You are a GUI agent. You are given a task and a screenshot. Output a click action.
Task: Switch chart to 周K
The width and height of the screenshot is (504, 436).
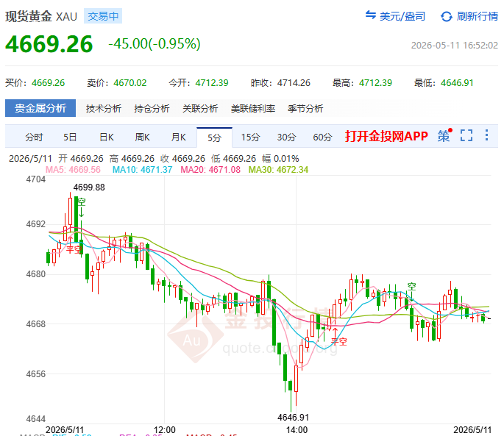point(143,137)
